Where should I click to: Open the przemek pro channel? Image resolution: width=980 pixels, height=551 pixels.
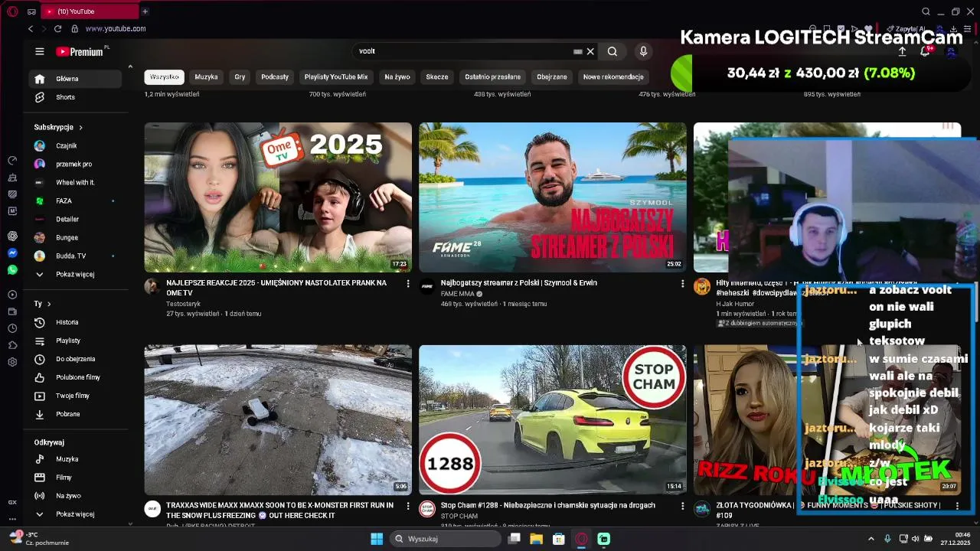(x=75, y=164)
